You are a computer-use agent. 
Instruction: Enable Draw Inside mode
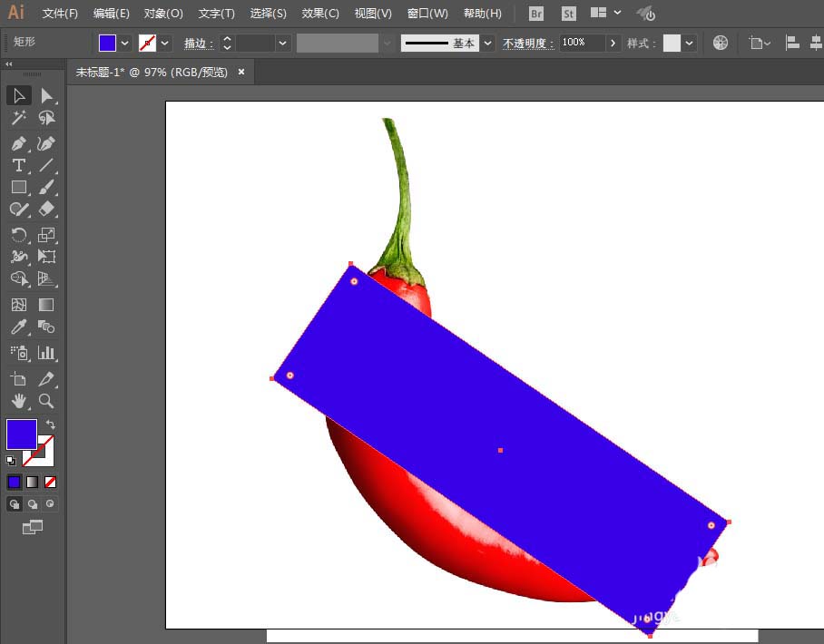50,503
